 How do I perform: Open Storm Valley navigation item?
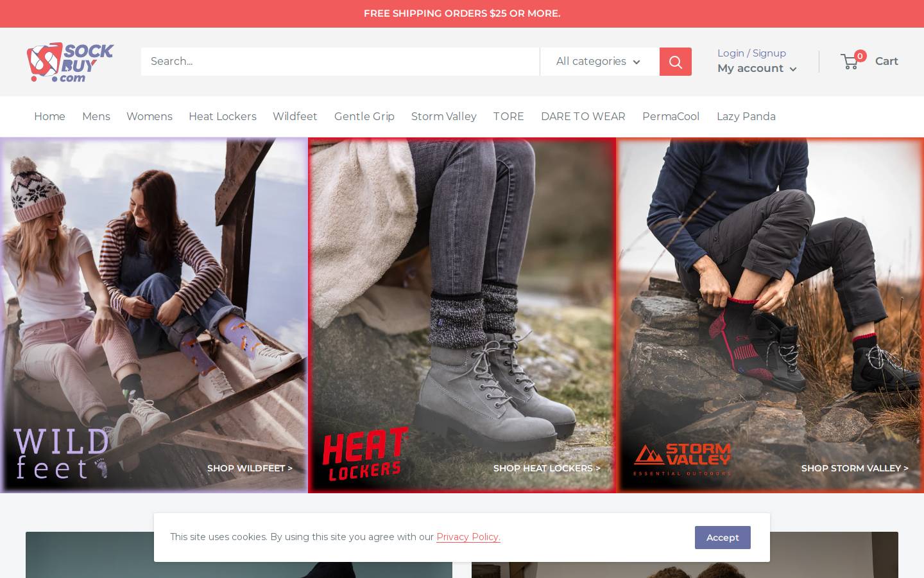click(x=444, y=116)
